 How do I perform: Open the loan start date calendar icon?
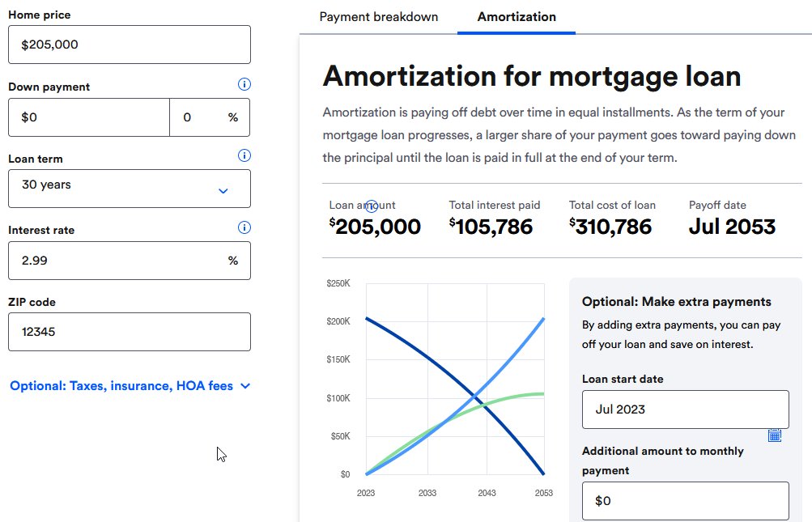774,435
